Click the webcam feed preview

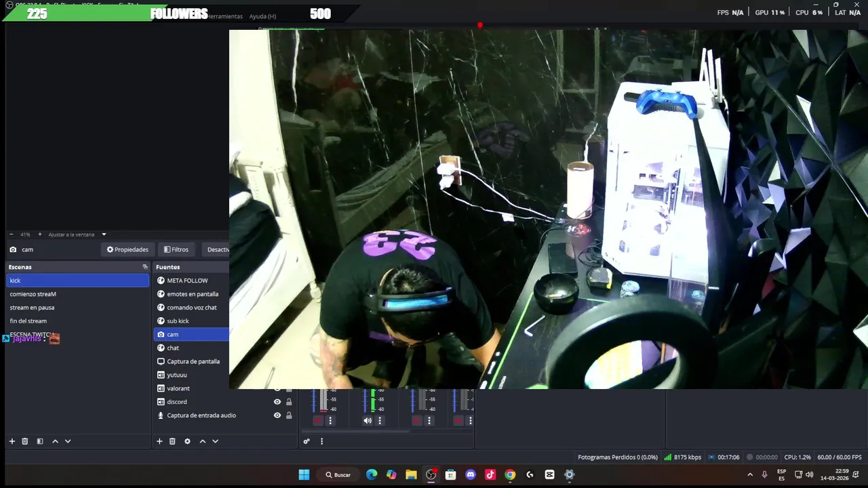coord(548,209)
